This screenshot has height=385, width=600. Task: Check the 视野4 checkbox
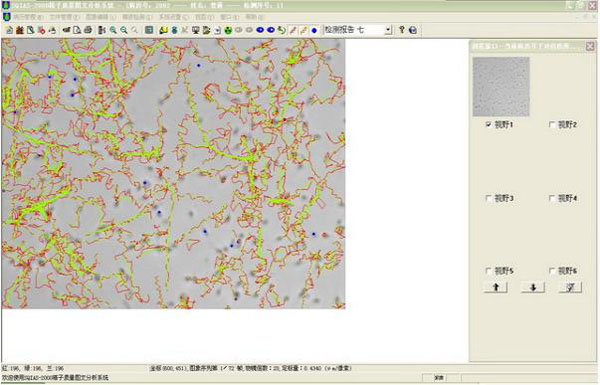click(552, 198)
